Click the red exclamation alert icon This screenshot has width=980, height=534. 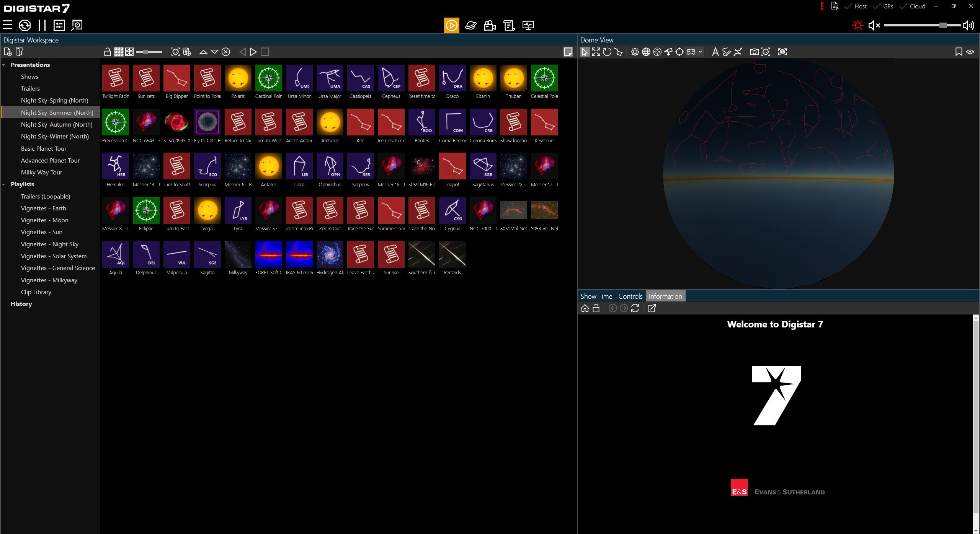pyautogui.click(x=822, y=6)
